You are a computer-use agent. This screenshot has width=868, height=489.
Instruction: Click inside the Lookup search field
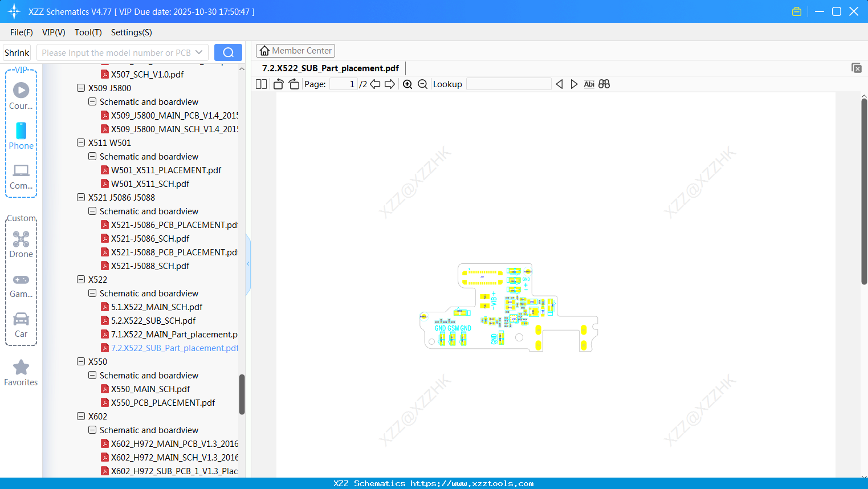pos(509,84)
